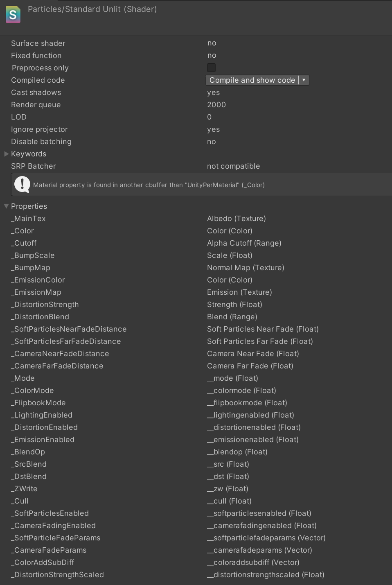Click the Normal Map (Texture) description
Screen dimensions: 392x585
pos(246,268)
